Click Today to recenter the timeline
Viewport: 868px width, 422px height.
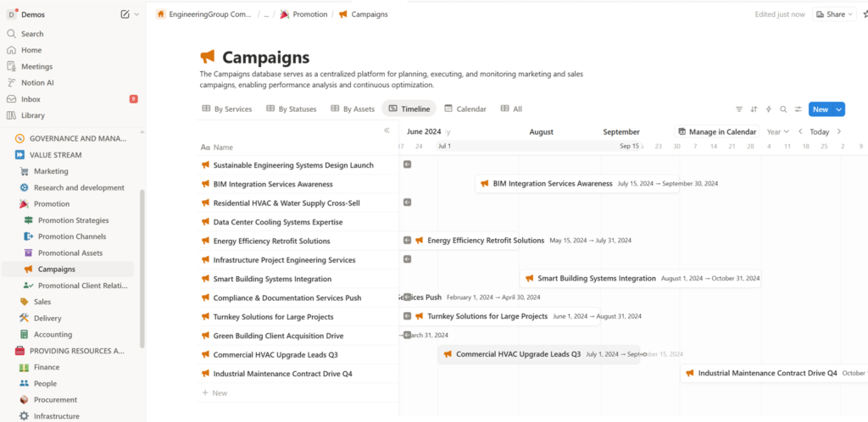pyautogui.click(x=819, y=132)
